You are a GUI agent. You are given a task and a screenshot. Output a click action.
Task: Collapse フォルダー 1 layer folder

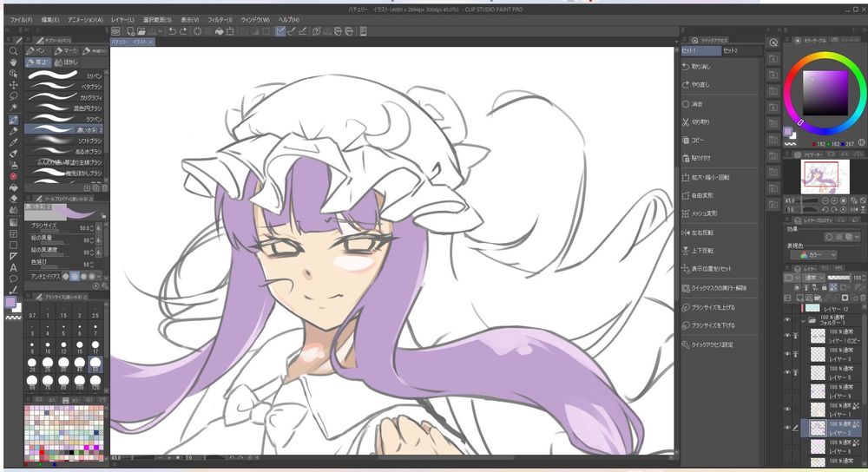(803, 320)
